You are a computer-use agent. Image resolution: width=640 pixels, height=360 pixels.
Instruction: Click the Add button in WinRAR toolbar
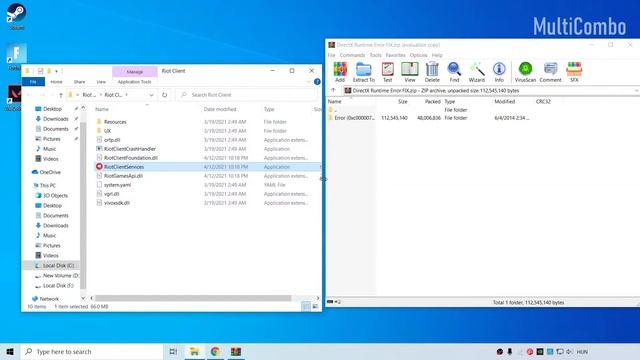pos(340,72)
